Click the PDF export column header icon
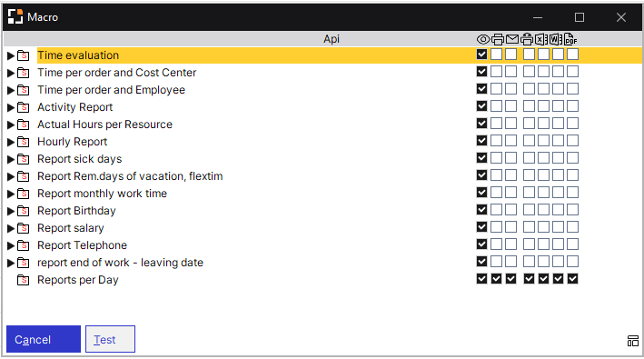Screen dimensions: 644x359 [570, 39]
